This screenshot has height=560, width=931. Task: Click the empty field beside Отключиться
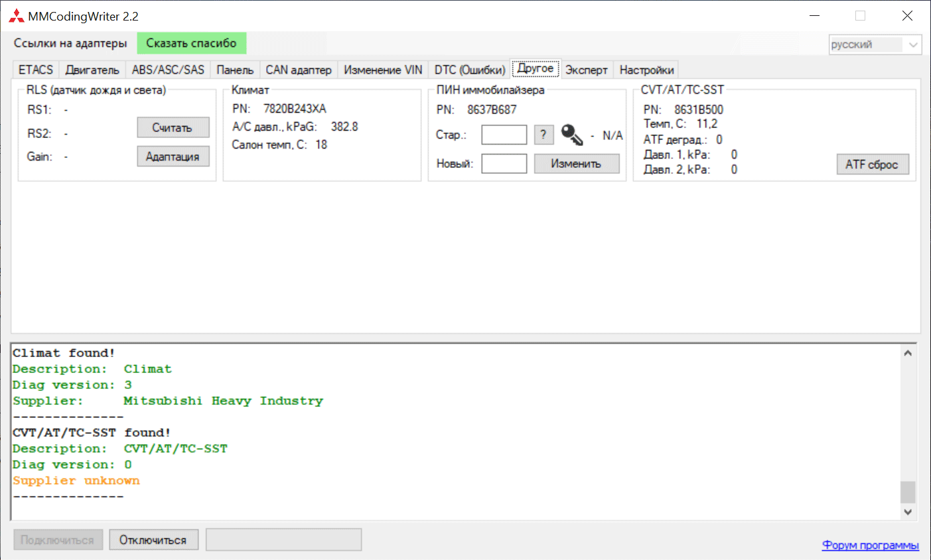284,540
